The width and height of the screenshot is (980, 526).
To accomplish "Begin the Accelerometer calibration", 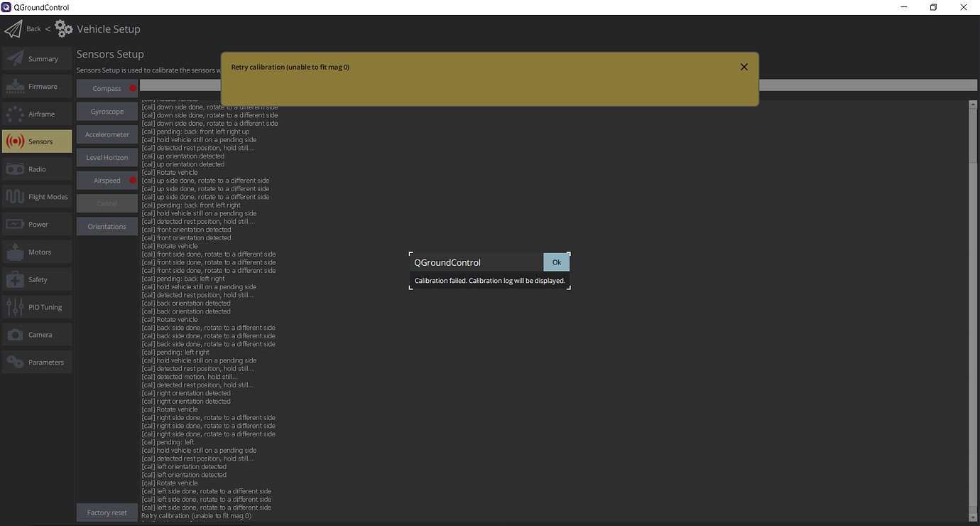I will point(107,134).
